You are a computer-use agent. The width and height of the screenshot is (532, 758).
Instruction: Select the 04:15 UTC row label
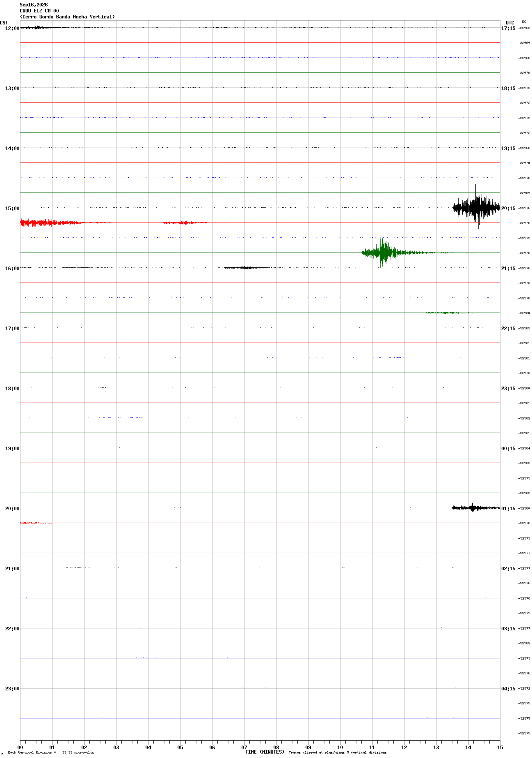click(x=508, y=689)
